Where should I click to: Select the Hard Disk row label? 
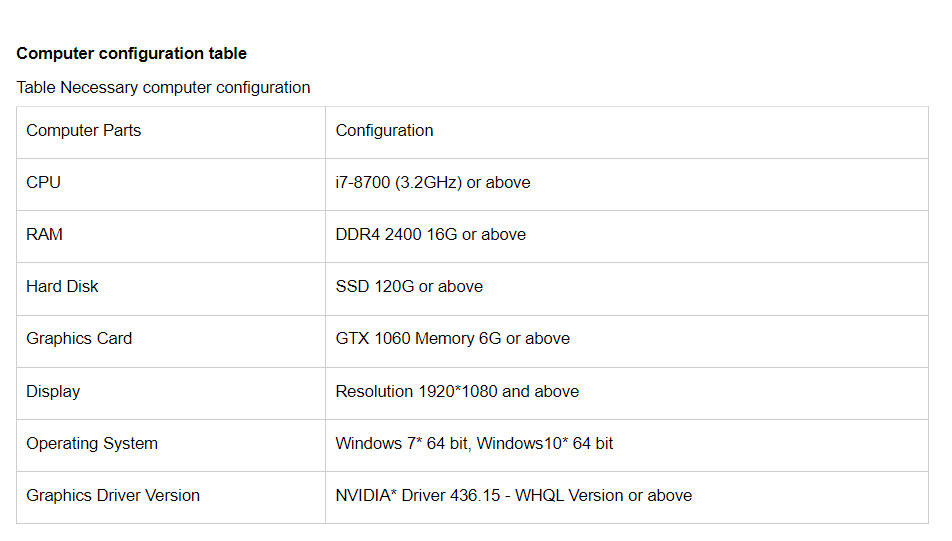(x=62, y=287)
